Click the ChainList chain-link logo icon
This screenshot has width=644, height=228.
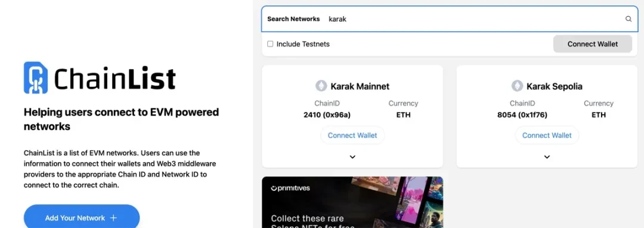36,77
